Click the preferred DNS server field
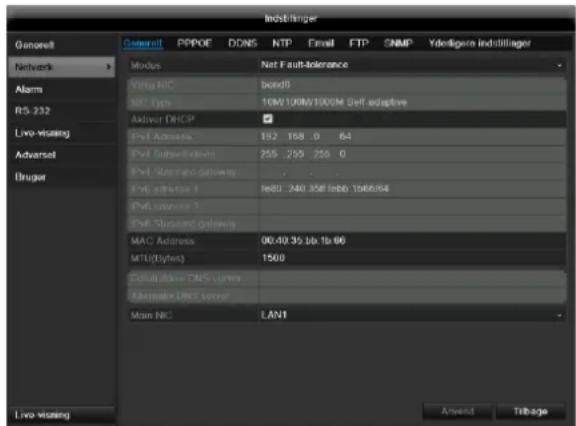This screenshot has height=426, width=576. (x=412, y=278)
